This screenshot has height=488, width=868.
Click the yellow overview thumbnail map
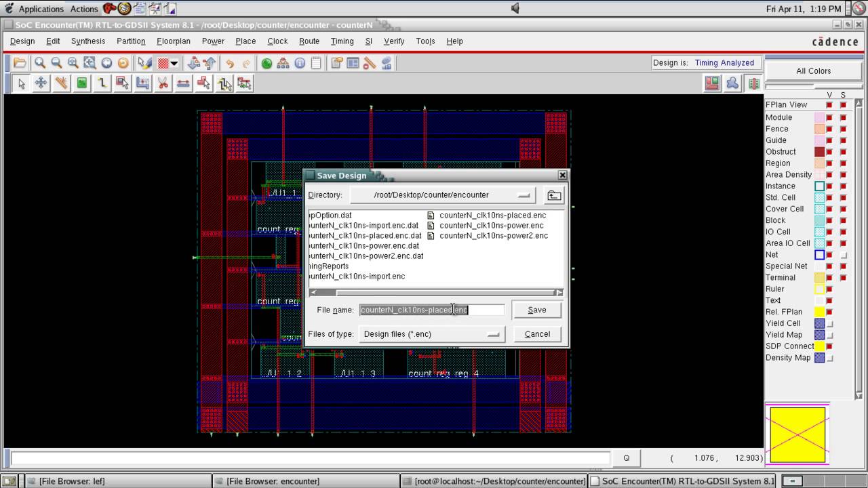[x=797, y=434]
